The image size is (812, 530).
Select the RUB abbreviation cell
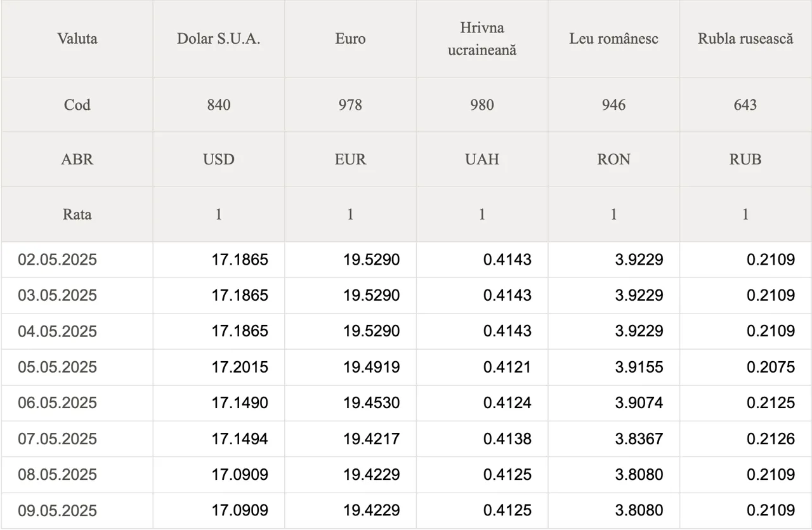(x=745, y=159)
